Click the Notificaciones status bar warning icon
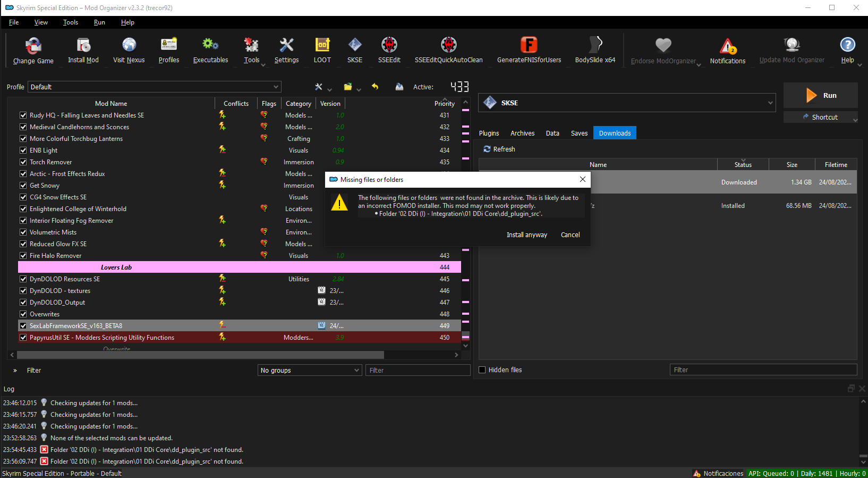 pyautogui.click(x=697, y=473)
